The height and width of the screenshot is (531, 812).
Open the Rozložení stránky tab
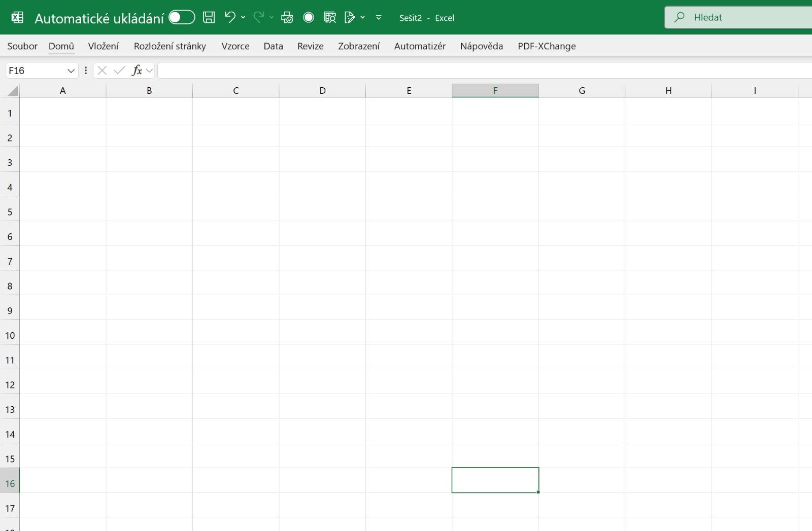(170, 46)
